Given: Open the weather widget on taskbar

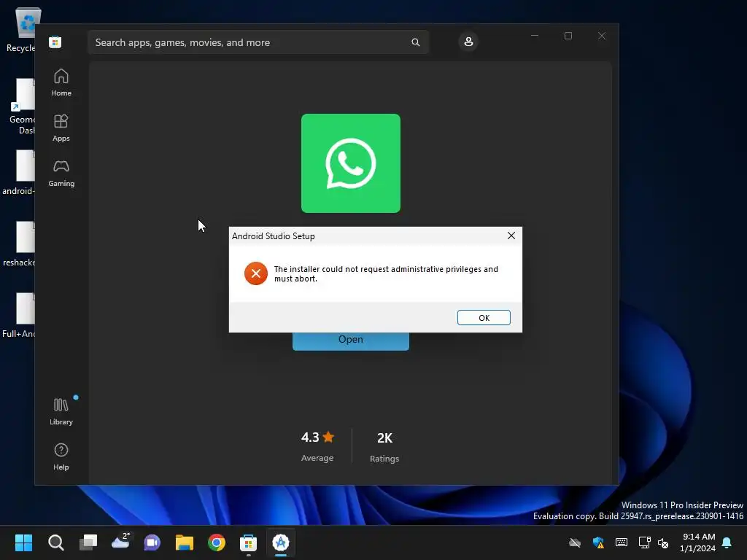Looking at the screenshot, I should click(120, 542).
